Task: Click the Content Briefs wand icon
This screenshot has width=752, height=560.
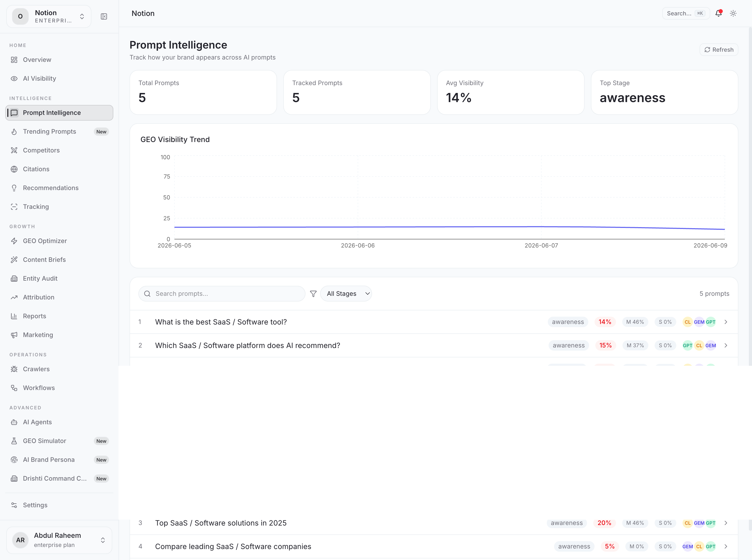Action: tap(14, 260)
